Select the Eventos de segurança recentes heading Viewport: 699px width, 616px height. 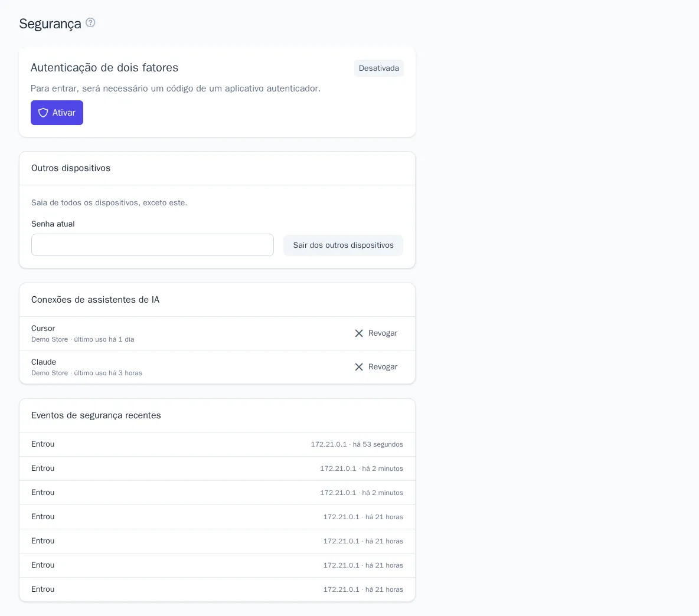coord(96,415)
